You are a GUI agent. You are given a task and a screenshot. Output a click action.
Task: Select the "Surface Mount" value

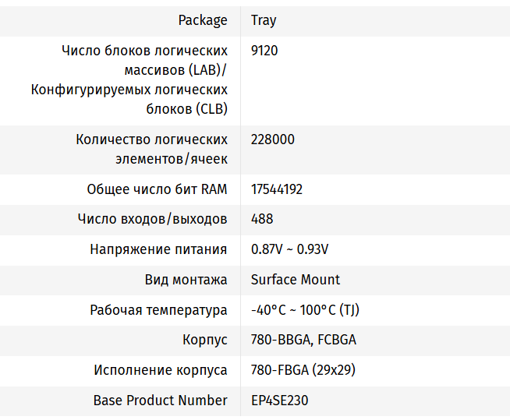pos(296,280)
